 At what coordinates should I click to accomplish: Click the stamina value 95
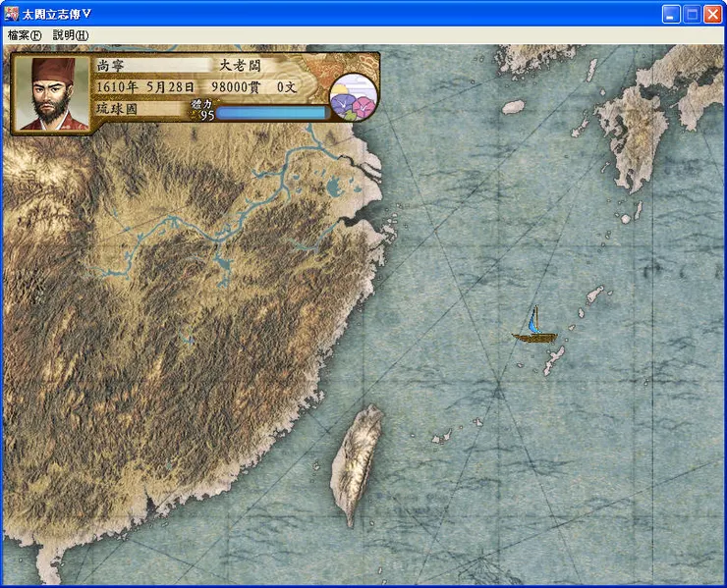pyautogui.click(x=206, y=115)
